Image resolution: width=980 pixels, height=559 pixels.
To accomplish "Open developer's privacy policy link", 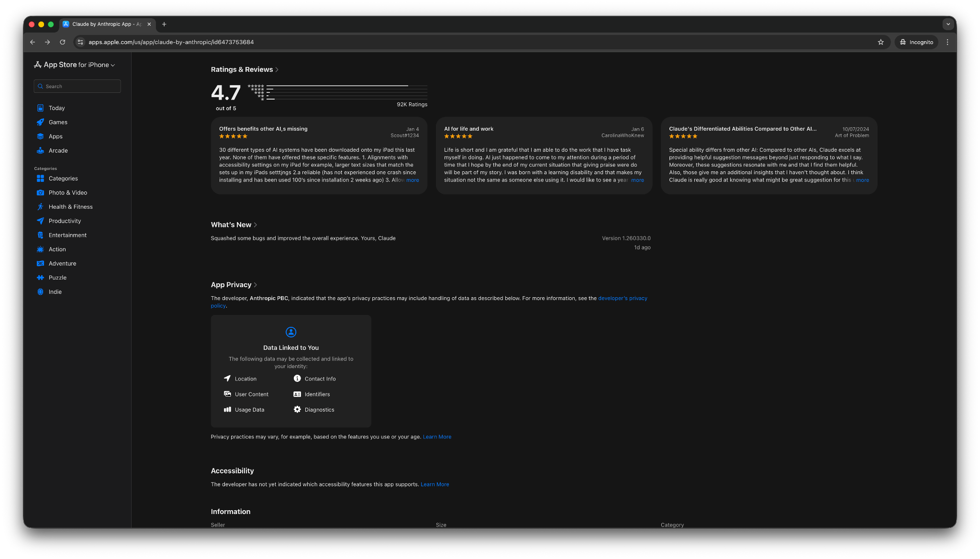I will (x=622, y=298).
